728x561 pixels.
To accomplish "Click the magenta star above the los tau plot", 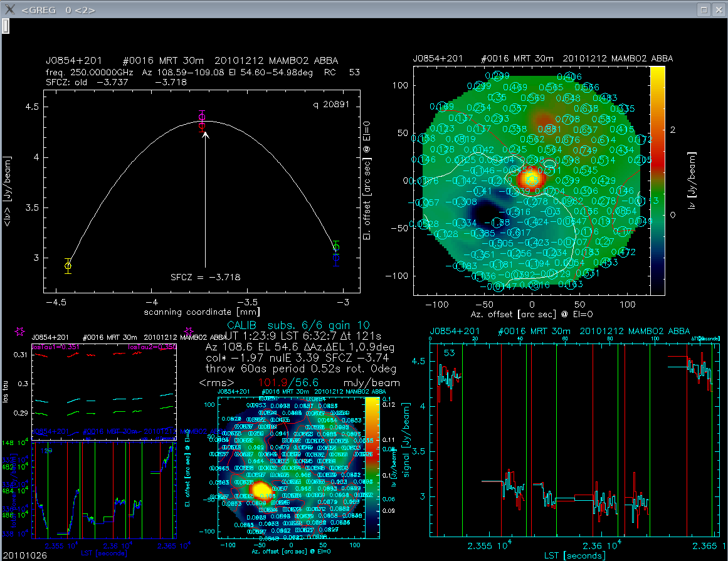I will 19,330.
